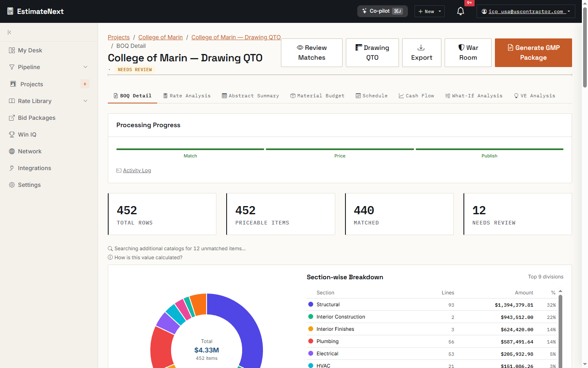Click the EstimateNext logo icon
588x368 pixels.
10,11
